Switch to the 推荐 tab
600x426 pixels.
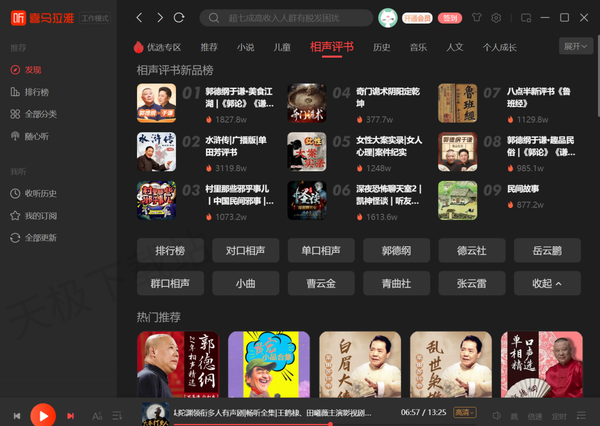(209, 47)
